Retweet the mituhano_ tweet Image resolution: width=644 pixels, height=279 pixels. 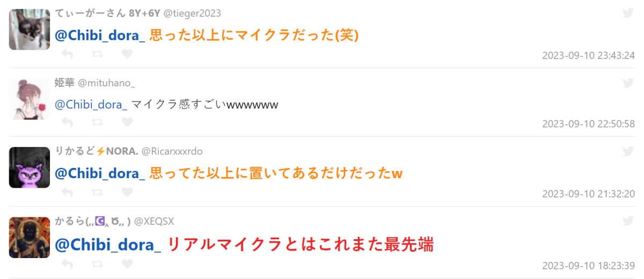coord(97,122)
